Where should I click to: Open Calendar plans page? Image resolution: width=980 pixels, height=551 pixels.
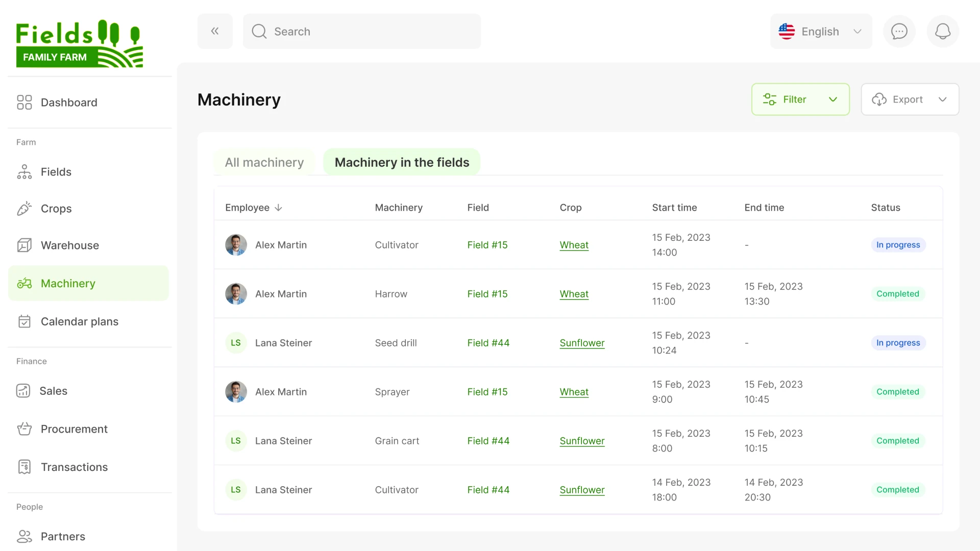click(79, 321)
